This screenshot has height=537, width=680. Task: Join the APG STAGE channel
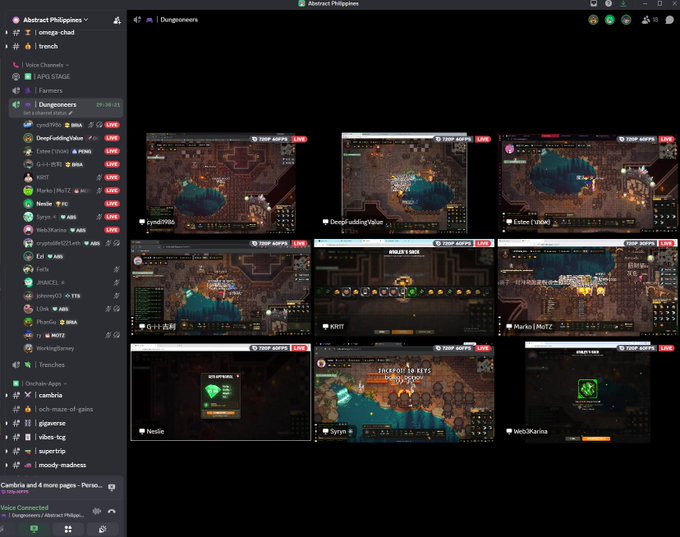pyautogui.click(x=65, y=76)
